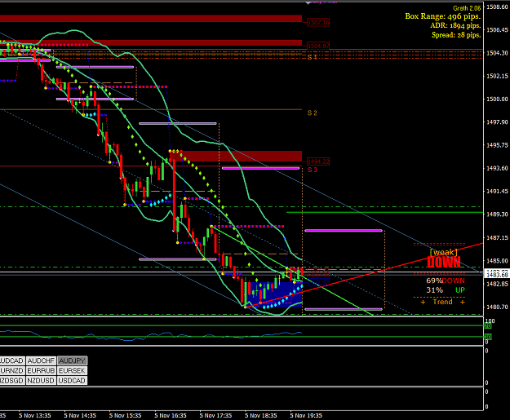Click the 'Greth 2.06' indicator label
Viewport: 510px width, 420px height.
click(x=467, y=8)
